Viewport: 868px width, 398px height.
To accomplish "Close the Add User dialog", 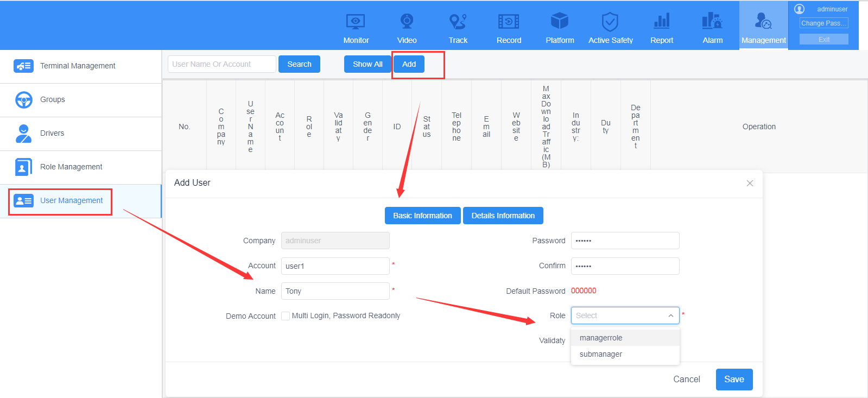I will click(750, 183).
